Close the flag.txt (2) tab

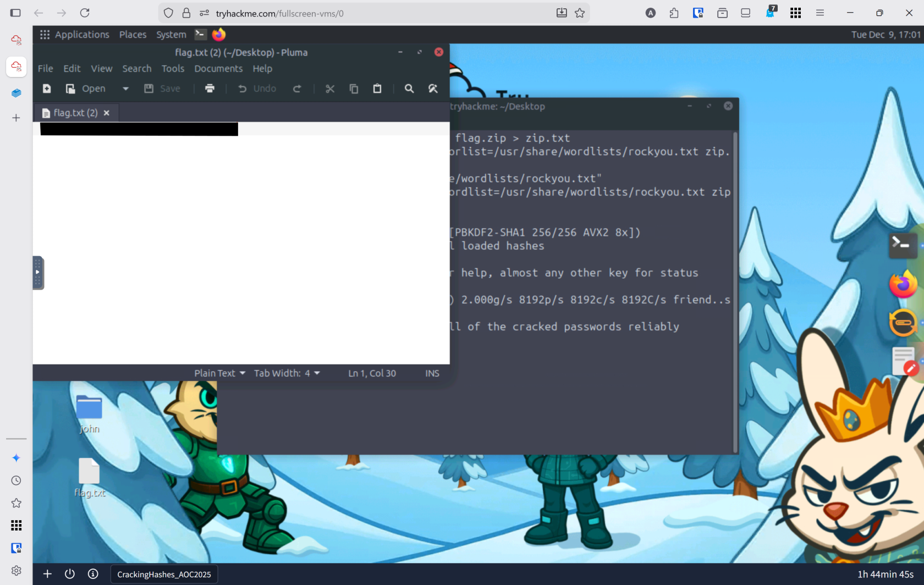click(x=107, y=113)
